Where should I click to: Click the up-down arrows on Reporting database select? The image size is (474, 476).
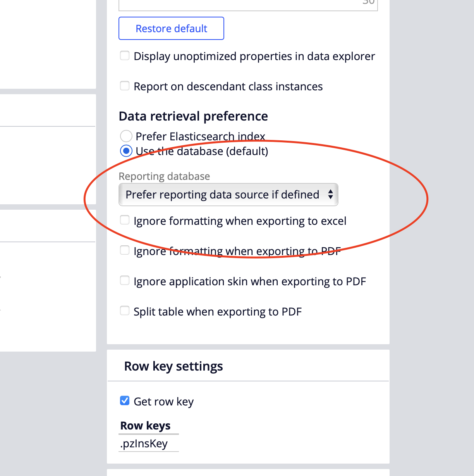point(330,195)
